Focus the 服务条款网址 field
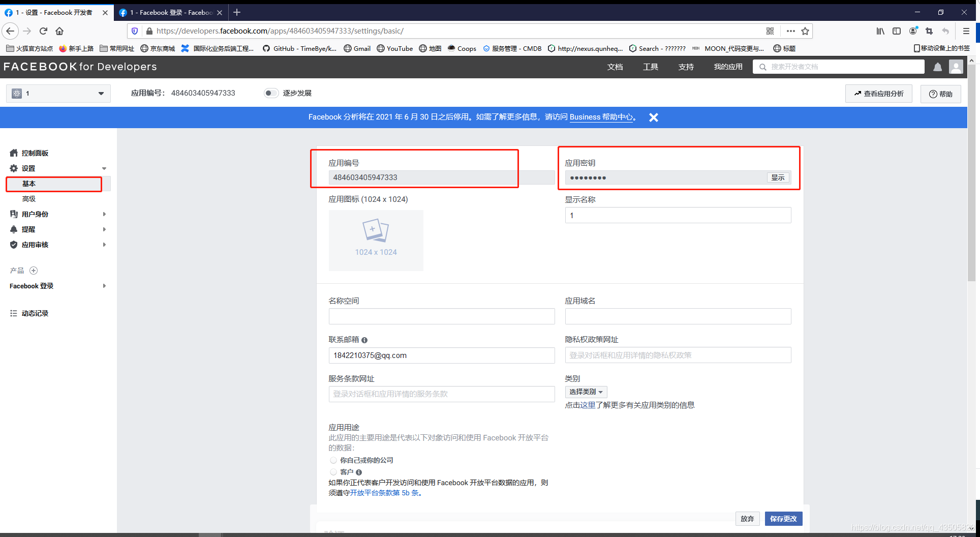The width and height of the screenshot is (980, 537). (x=442, y=394)
